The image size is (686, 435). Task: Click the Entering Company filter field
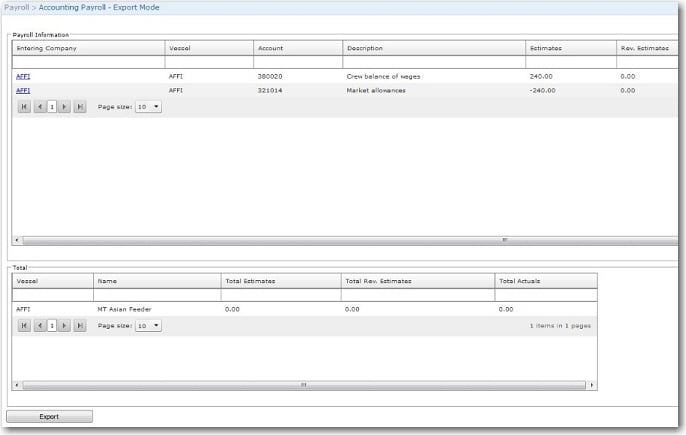click(x=88, y=62)
